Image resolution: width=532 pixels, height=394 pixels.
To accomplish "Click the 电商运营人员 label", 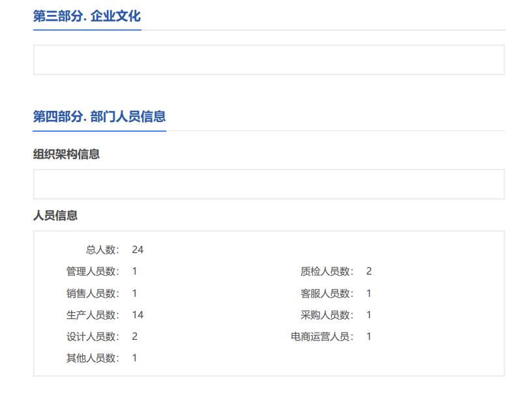I will (x=322, y=337).
